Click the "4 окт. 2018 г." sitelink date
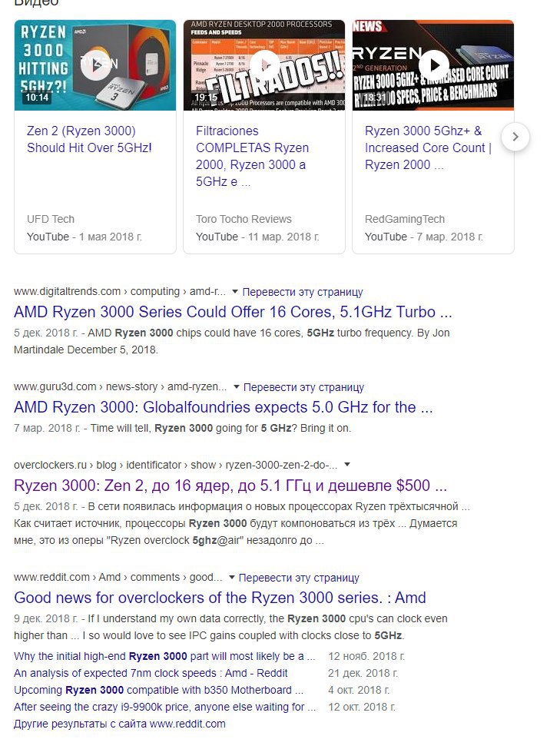The image size is (560, 749). click(359, 691)
